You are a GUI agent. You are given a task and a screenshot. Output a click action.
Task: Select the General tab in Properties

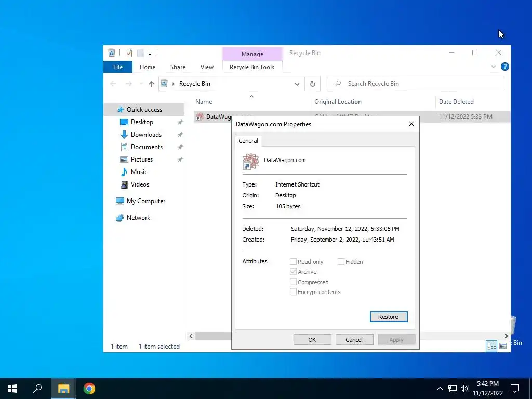(248, 141)
